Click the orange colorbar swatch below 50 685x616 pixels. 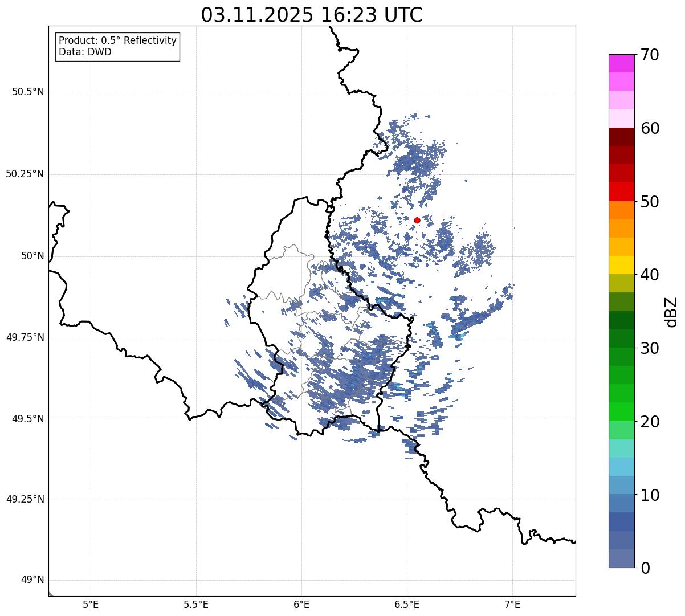(x=622, y=210)
